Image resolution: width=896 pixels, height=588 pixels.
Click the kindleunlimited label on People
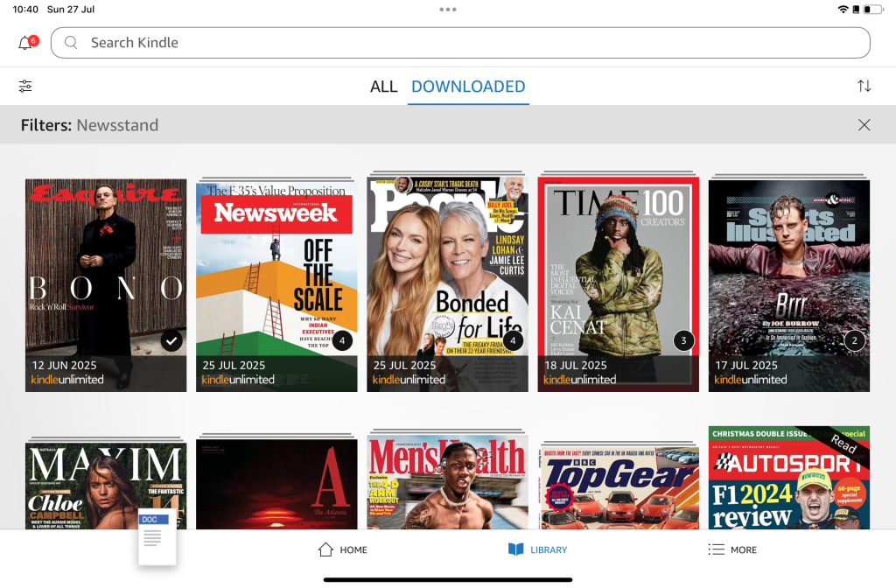pyautogui.click(x=409, y=380)
